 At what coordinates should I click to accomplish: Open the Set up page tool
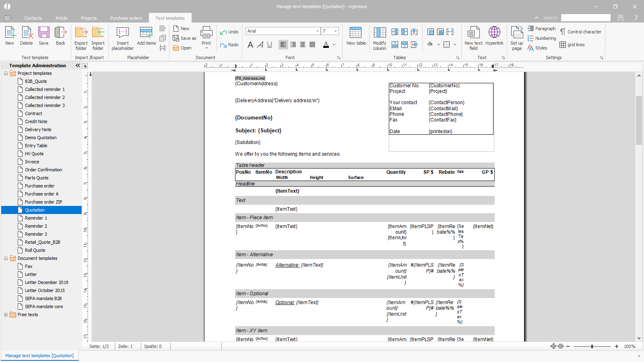point(517,33)
